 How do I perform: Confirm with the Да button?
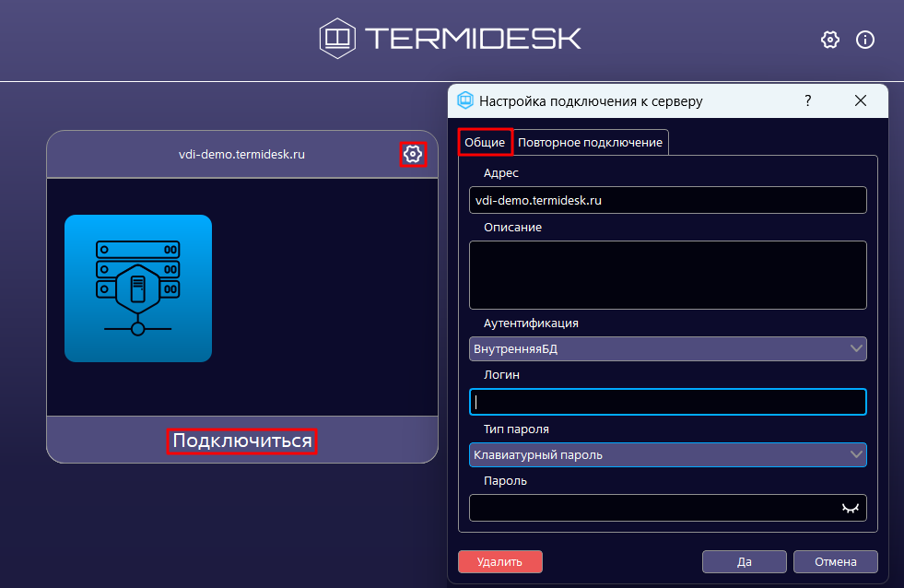click(744, 561)
